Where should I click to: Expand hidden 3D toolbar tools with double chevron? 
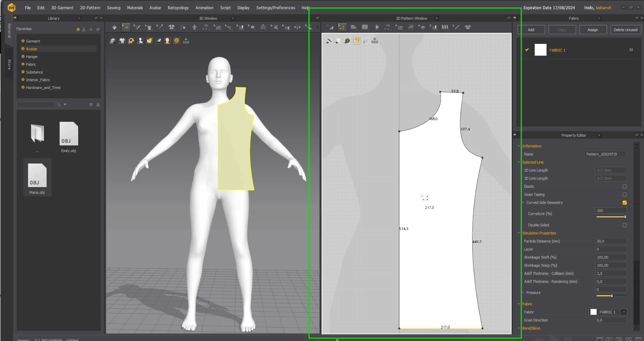[x=317, y=27]
